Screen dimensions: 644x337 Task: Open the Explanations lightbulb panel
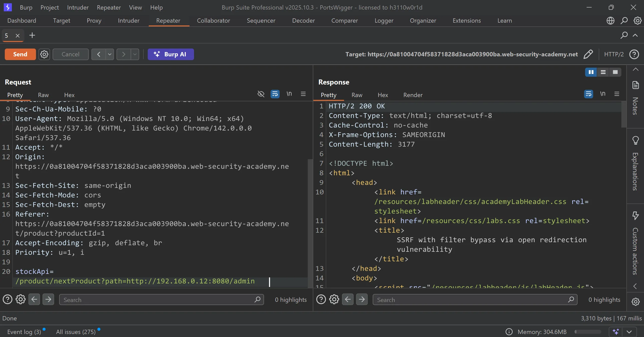tap(635, 140)
